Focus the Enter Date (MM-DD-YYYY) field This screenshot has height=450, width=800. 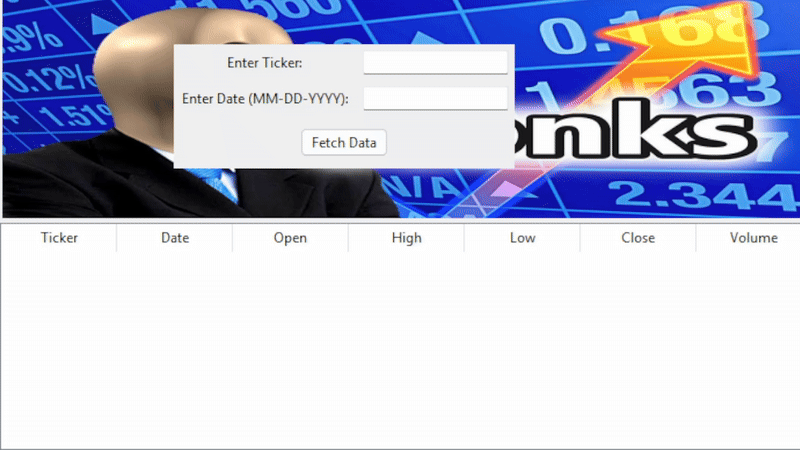click(435, 98)
